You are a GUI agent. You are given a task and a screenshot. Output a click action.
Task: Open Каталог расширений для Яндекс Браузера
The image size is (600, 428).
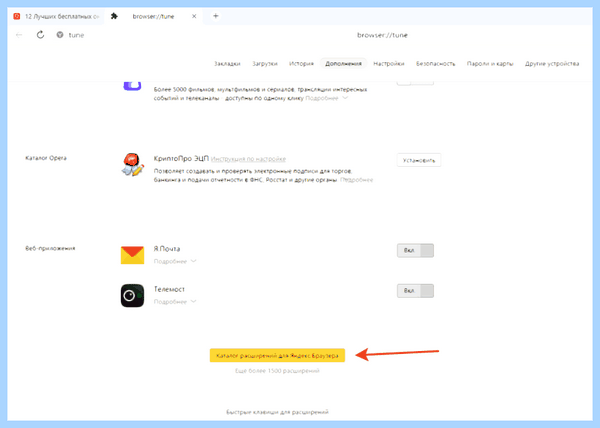tap(277, 355)
